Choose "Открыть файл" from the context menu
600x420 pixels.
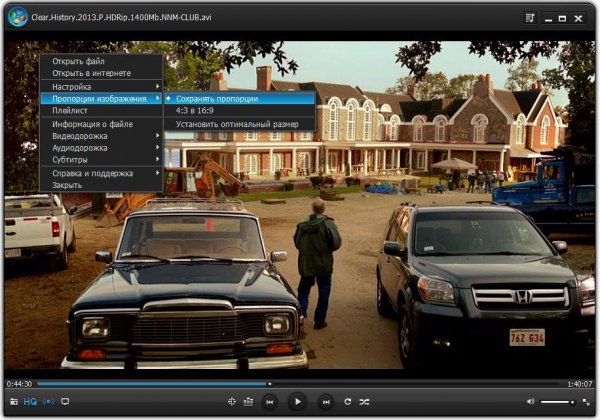coord(101,61)
